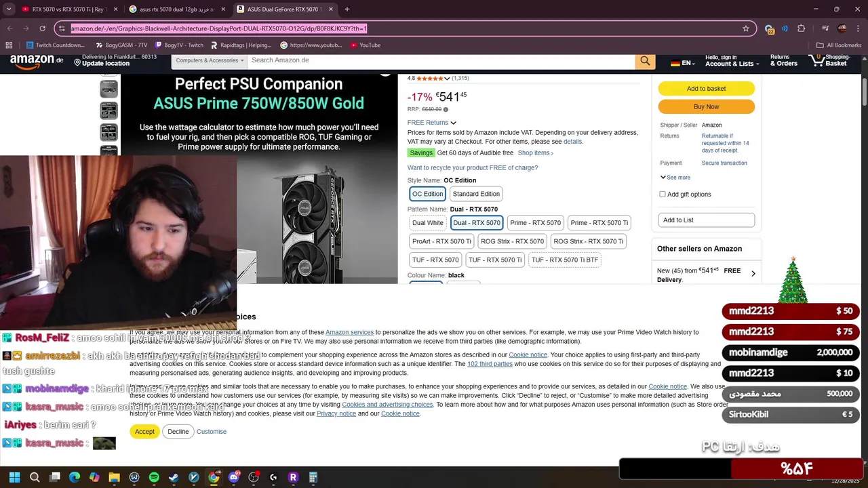
Task: Open the All Bookmarks folder
Action: (839, 45)
